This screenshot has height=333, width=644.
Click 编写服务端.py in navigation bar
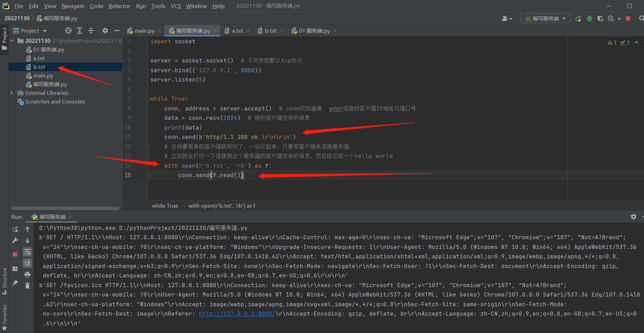coord(57,18)
